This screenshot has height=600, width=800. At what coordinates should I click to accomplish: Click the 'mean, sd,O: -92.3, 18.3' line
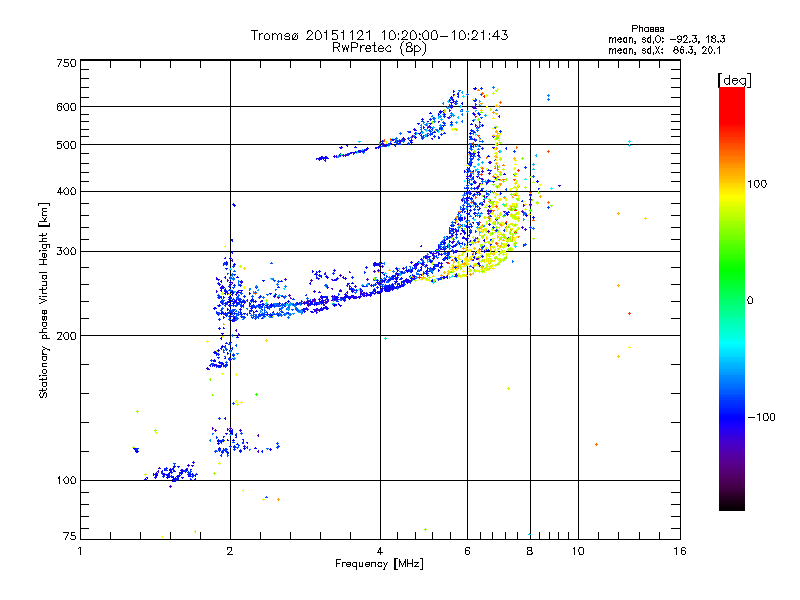666,39
